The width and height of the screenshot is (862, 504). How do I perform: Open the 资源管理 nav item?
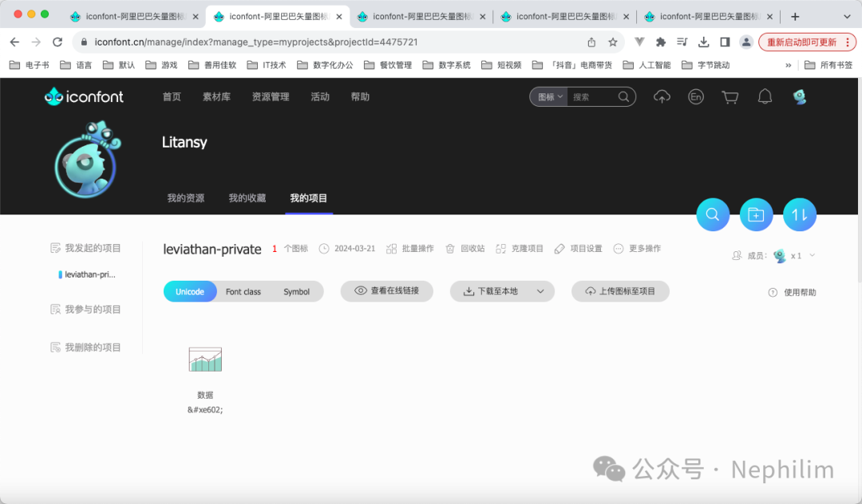pos(271,96)
